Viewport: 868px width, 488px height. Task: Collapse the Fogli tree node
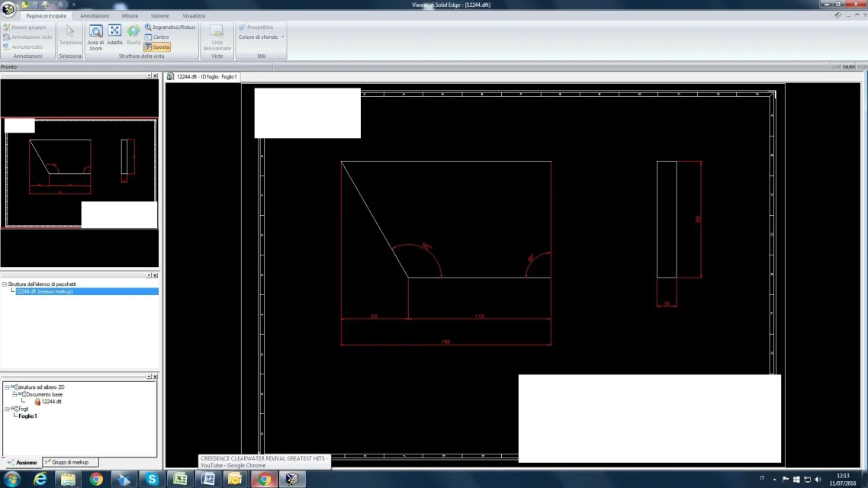coord(7,409)
